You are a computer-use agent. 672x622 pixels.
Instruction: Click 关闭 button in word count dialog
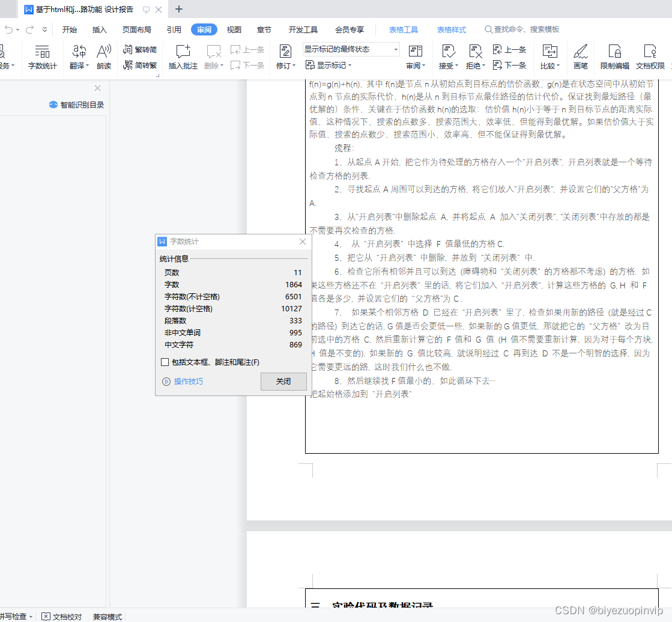[x=283, y=382]
